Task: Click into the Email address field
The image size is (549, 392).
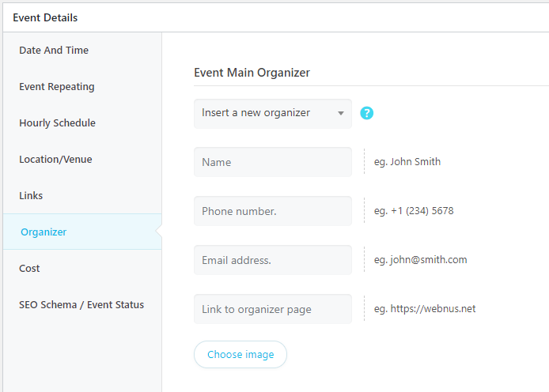Action: tap(273, 260)
